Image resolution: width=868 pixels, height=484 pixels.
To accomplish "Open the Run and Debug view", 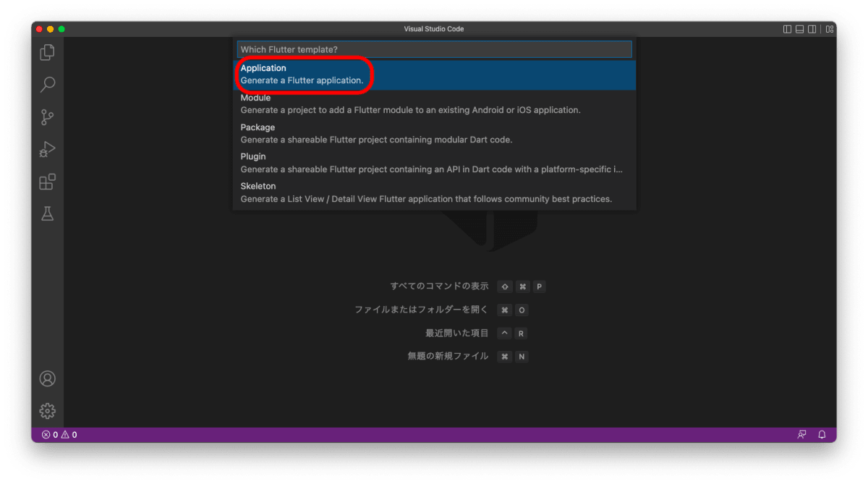I will [47, 150].
